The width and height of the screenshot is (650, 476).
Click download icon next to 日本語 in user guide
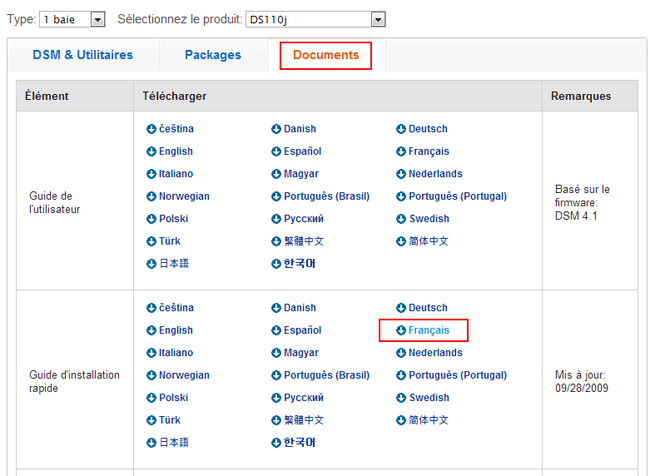click(152, 263)
